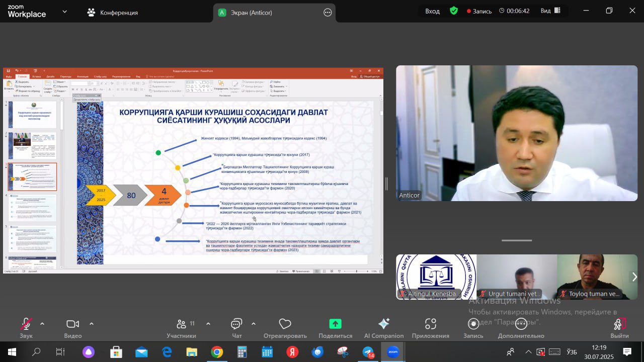
Task: Open the Чат chat panel
Action: click(x=236, y=328)
